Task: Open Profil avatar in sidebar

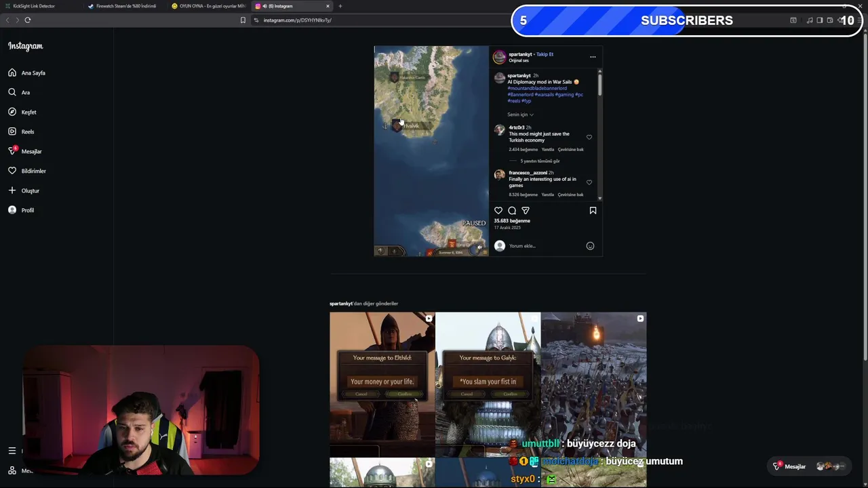Action: click(x=12, y=210)
